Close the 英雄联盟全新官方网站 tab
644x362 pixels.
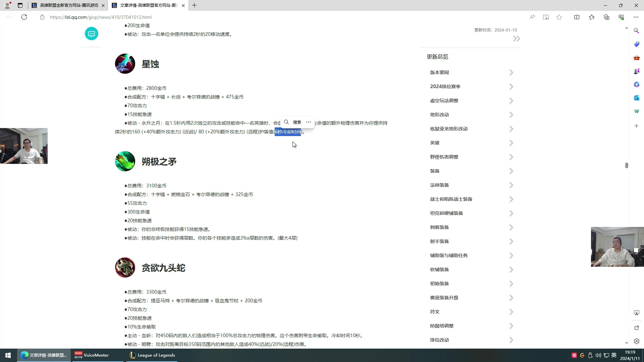click(x=103, y=5)
